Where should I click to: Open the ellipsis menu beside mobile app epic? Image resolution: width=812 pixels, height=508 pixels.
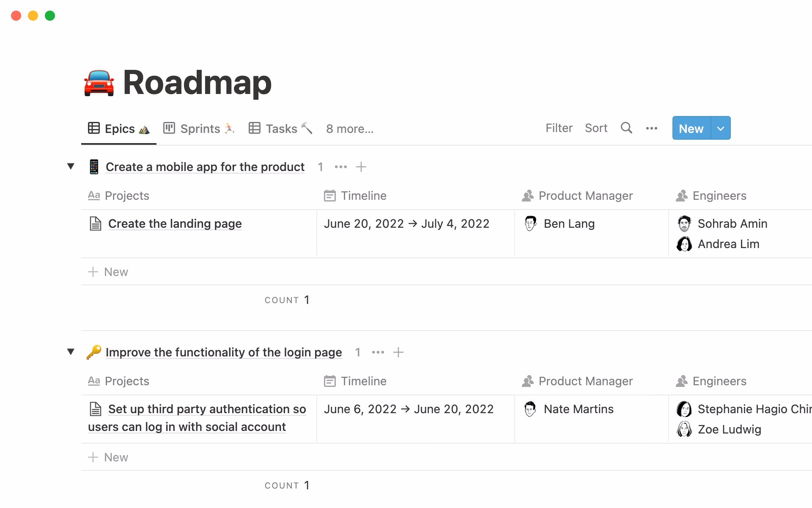pos(340,167)
